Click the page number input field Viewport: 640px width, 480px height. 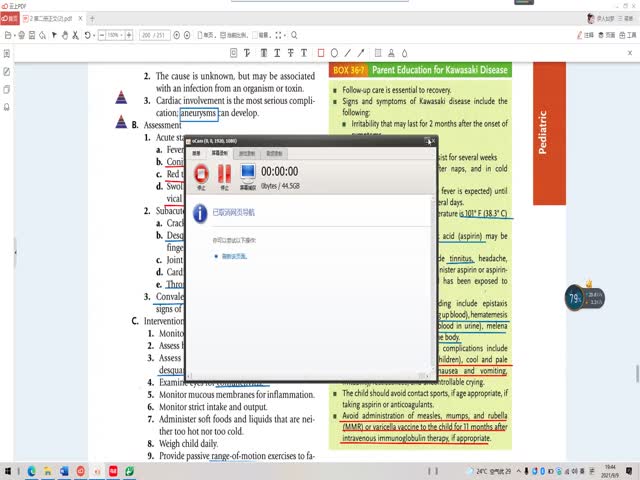[x=154, y=35]
